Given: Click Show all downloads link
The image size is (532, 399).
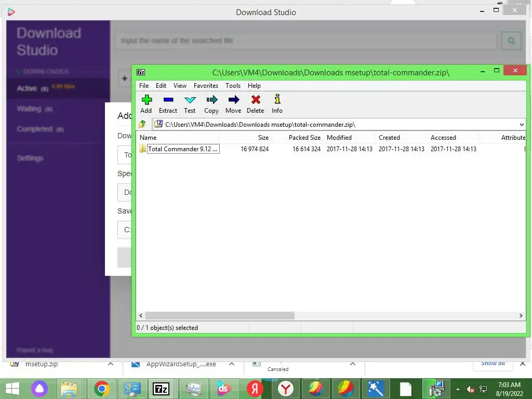Looking at the screenshot, I should (493, 363).
